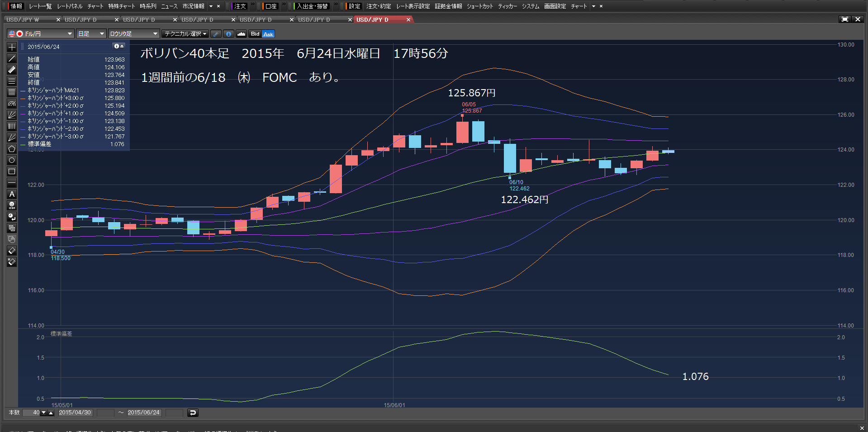Open the ショートカット item
Image resolution: width=868 pixels, height=432 pixels.
coord(479,6)
